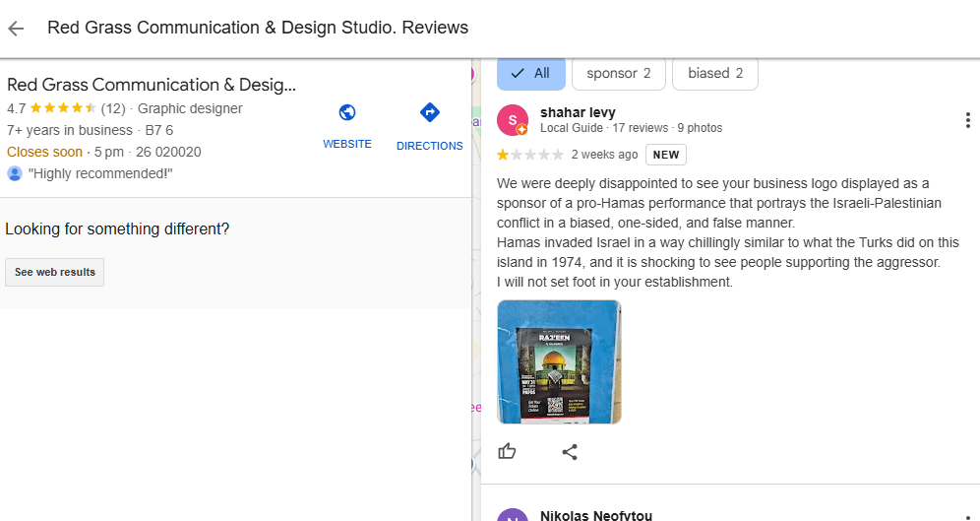
Task: Filter reviews by sponsor chip
Action: (618, 73)
